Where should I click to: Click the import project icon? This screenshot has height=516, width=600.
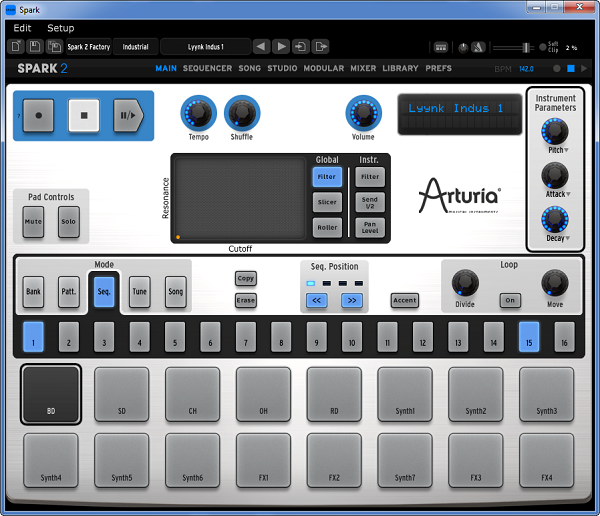pos(301,47)
